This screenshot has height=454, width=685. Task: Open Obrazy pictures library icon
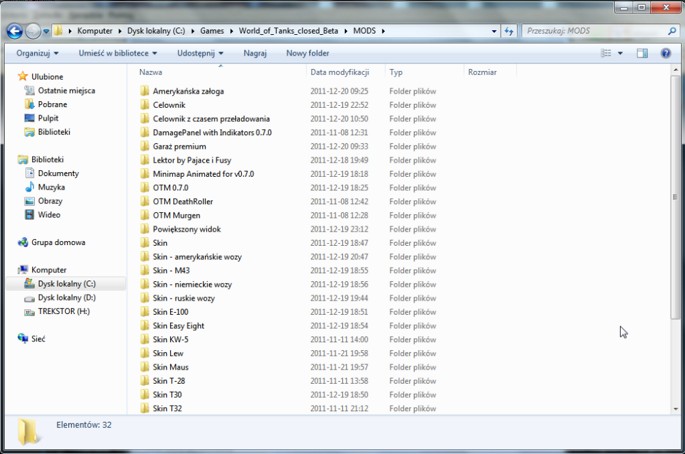29,201
